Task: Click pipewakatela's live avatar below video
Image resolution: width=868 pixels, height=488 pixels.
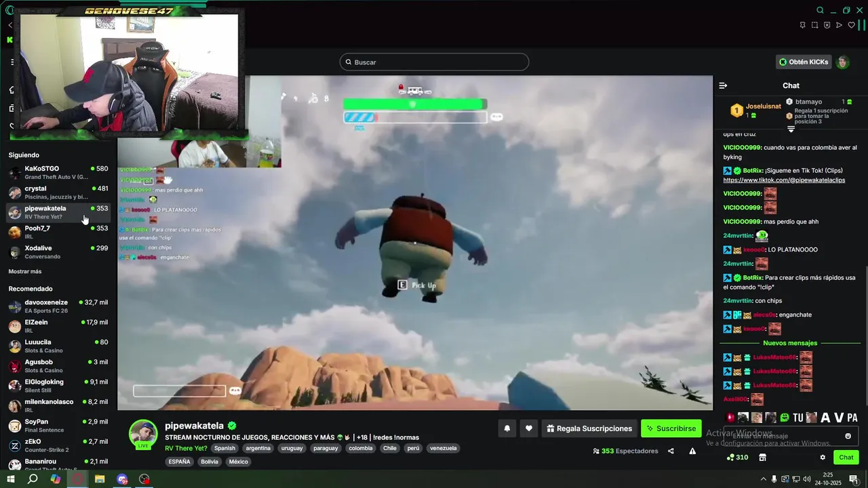Action: pos(143,434)
